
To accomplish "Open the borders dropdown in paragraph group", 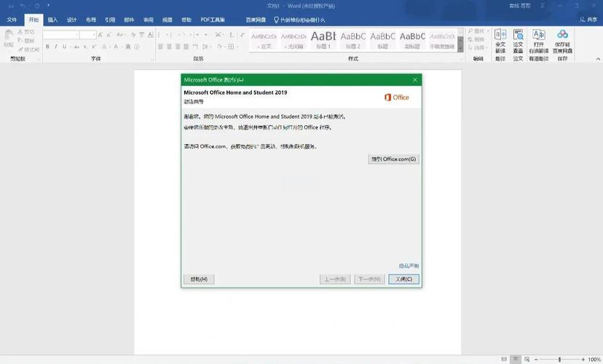I will [232, 47].
